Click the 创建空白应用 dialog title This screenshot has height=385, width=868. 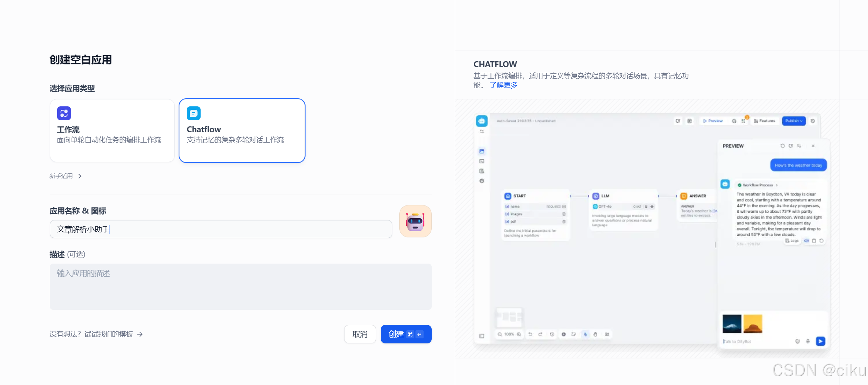(81, 60)
